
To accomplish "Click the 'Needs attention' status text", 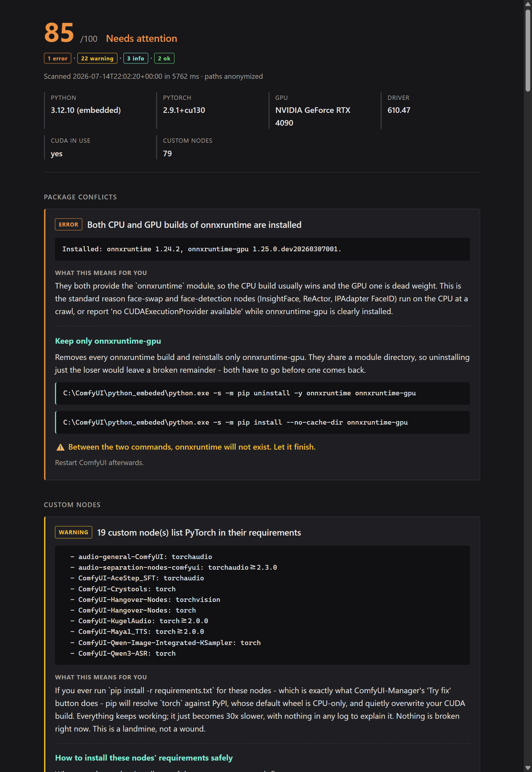I will (x=142, y=38).
